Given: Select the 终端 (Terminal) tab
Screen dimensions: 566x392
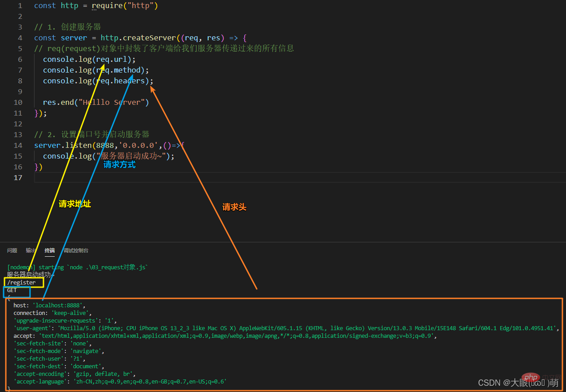Looking at the screenshot, I should pyautogui.click(x=50, y=250).
